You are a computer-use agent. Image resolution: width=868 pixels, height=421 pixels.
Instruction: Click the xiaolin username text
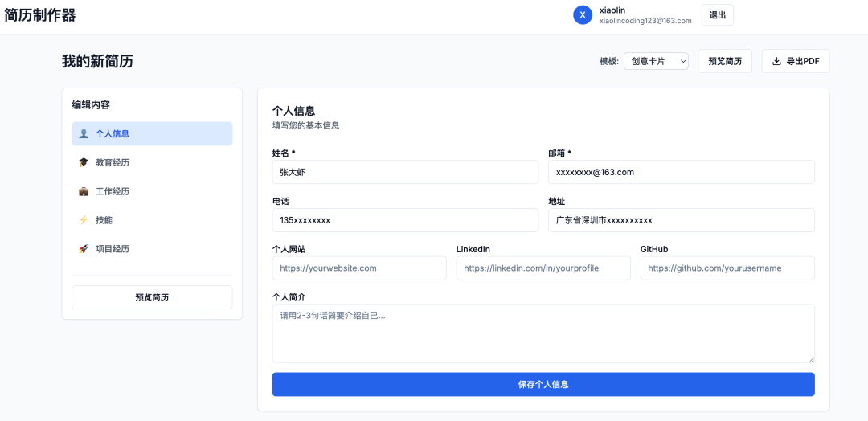pos(612,10)
